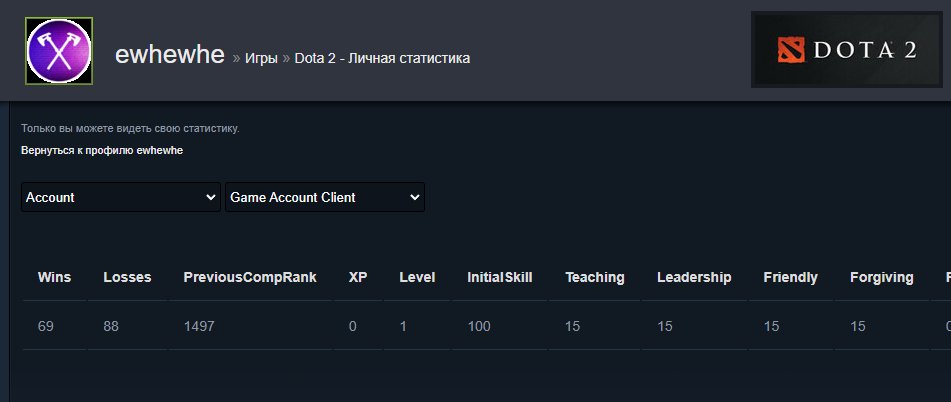Open the Dota 2 game logo banner
The image size is (951, 402).
pos(847,50)
